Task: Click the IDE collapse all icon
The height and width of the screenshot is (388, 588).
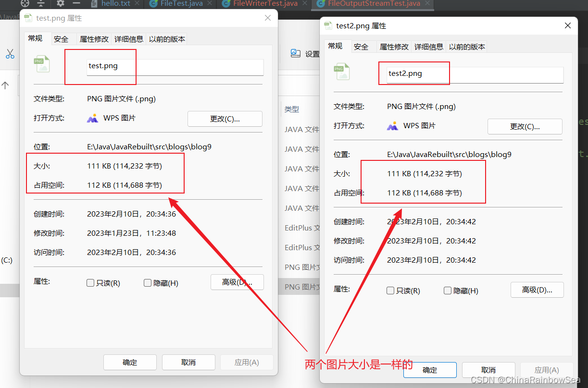Action: pyautogui.click(x=41, y=3)
